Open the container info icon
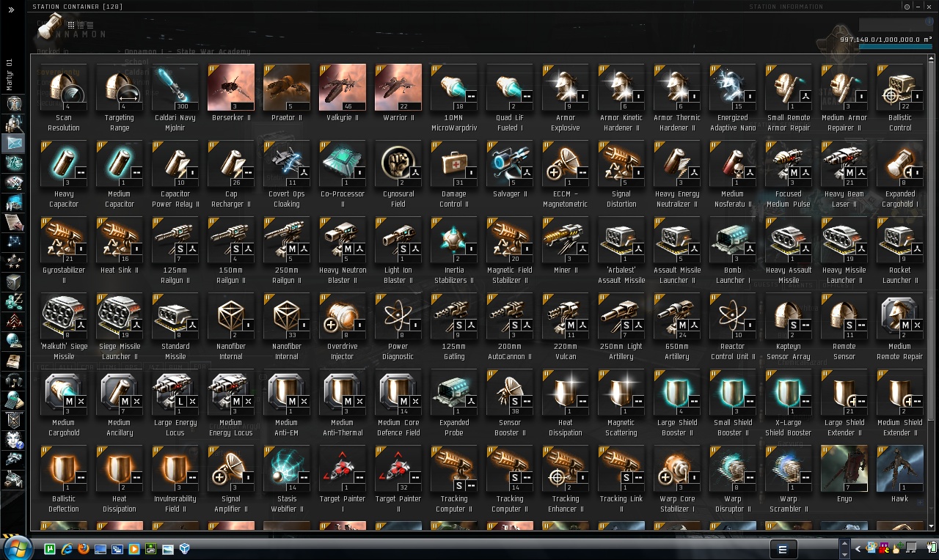 pyautogui.click(x=929, y=22)
